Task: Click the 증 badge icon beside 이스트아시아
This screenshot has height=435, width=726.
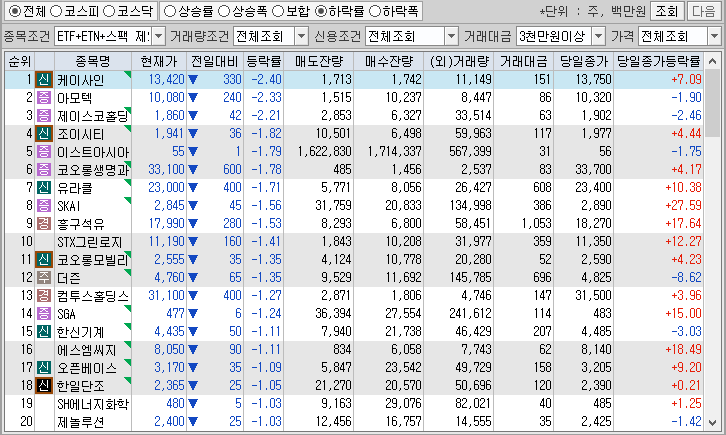Action: point(44,152)
